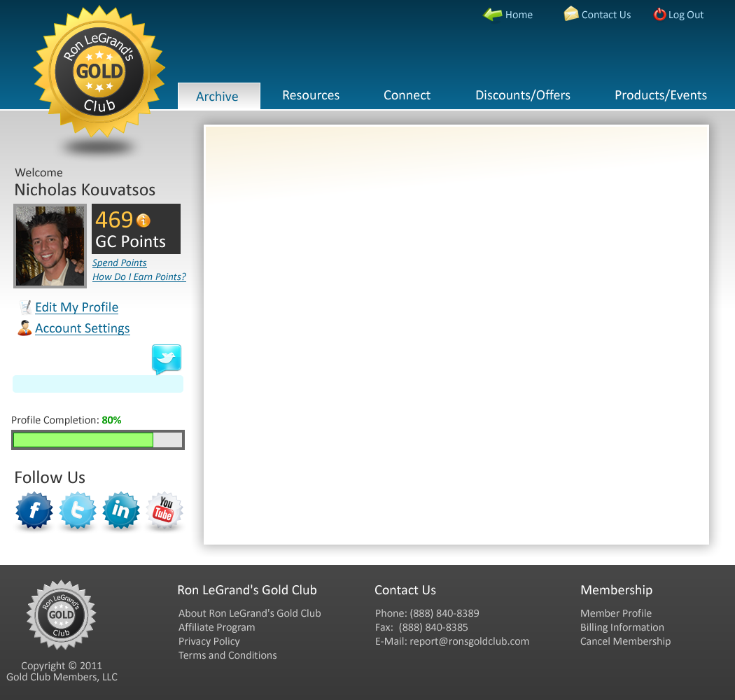Click the How Do I Earn Points link
Screen dimensions: 735x700
click(x=139, y=277)
